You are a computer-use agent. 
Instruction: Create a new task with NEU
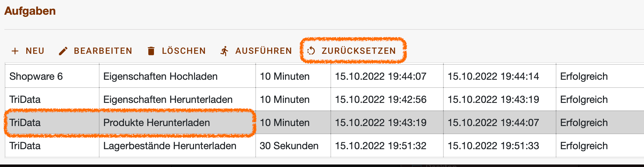coord(28,51)
